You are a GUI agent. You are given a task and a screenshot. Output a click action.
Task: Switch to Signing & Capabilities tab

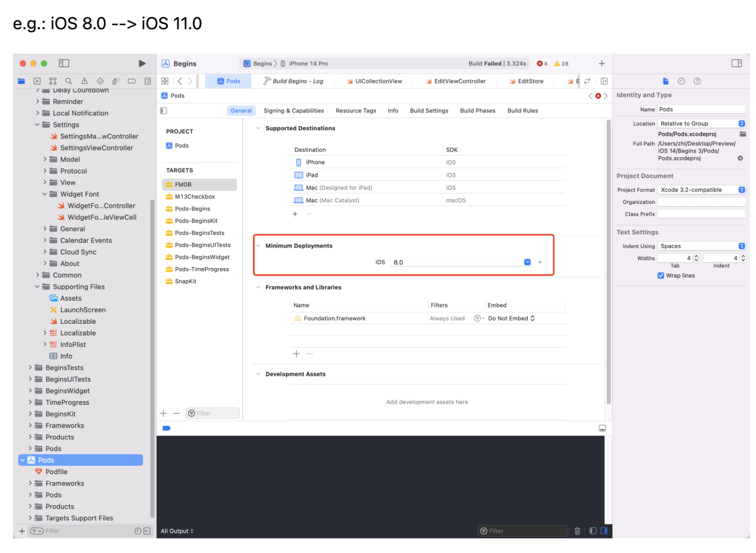click(x=293, y=111)
